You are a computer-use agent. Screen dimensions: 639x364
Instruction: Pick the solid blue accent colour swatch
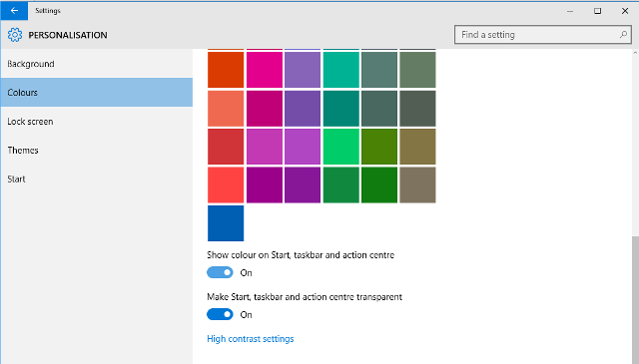(x=226, y=223)
